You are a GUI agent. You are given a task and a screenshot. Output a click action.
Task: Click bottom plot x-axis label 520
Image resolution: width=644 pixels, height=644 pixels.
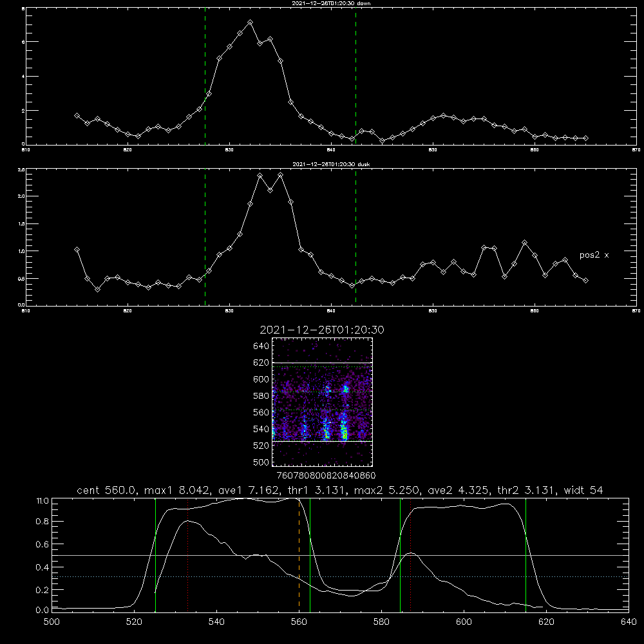[134, 622]
